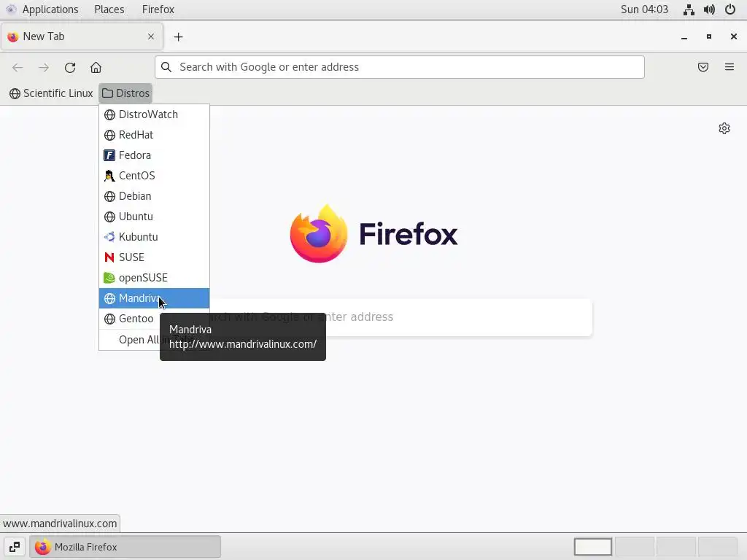Open the RedHat bookmark
Viewport: 747px width, 560px height.
[154, 135]
